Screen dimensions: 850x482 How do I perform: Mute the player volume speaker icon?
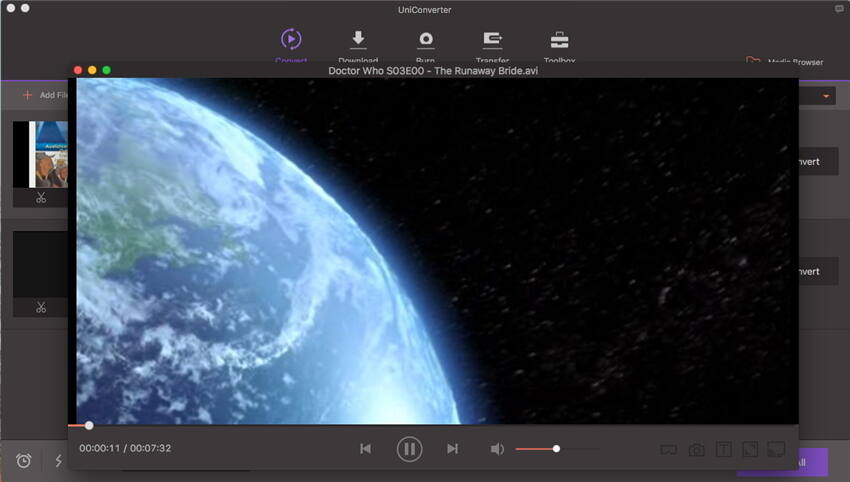(497, 449)
